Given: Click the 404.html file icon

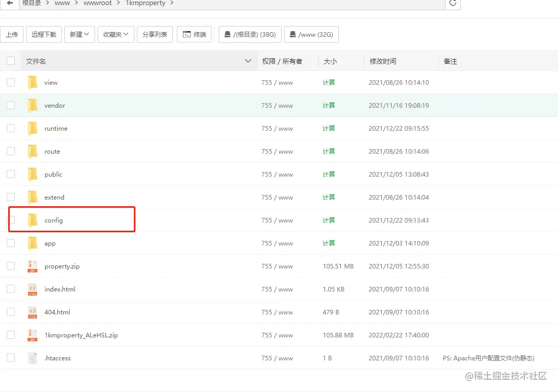Looking at the screenshot, I should (32, 312).
